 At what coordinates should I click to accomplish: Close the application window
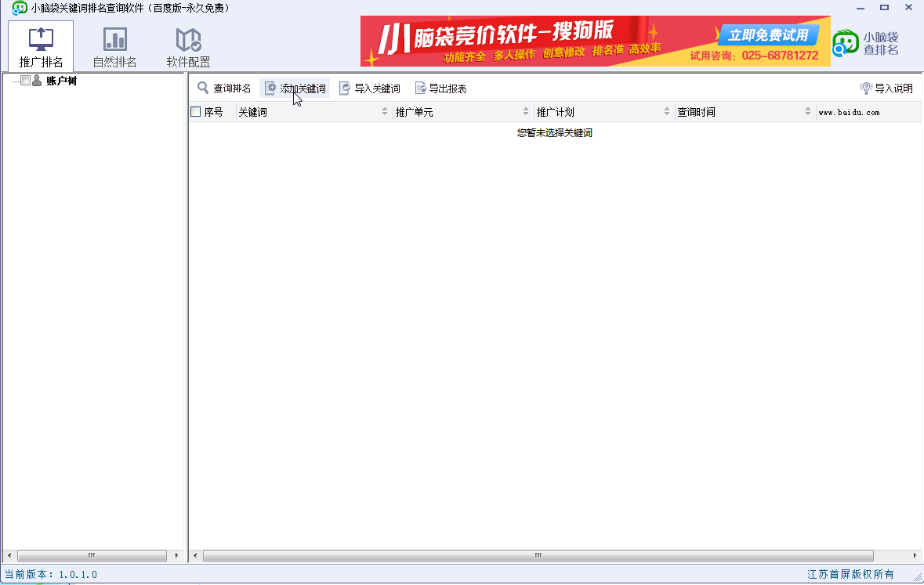908,8
